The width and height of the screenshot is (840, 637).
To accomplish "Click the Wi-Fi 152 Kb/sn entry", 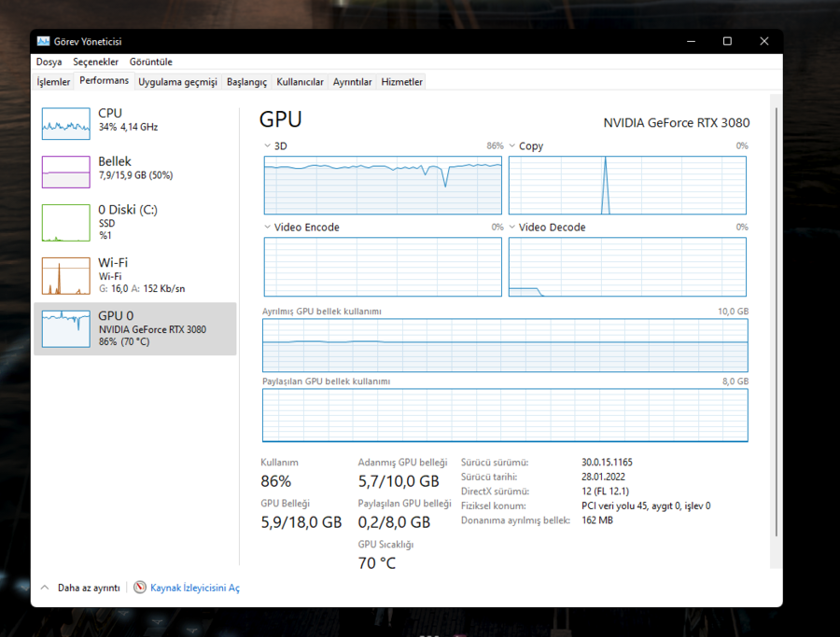I will 135,276.
